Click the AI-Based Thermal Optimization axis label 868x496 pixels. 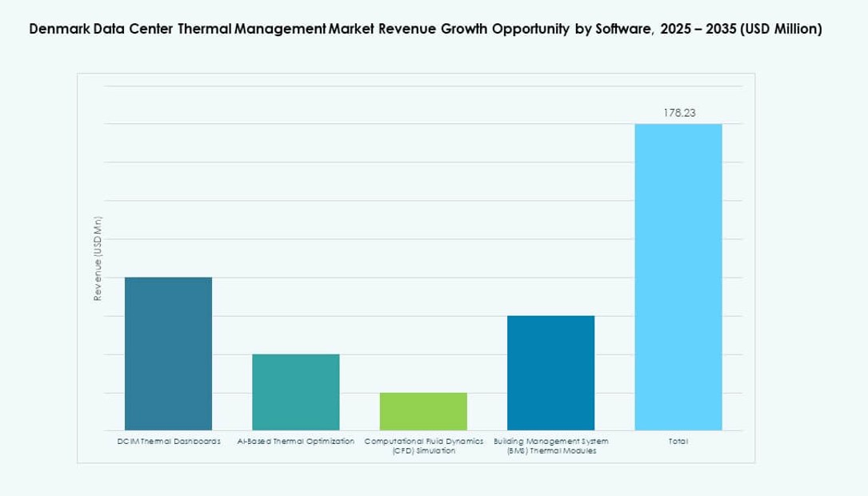295,440
